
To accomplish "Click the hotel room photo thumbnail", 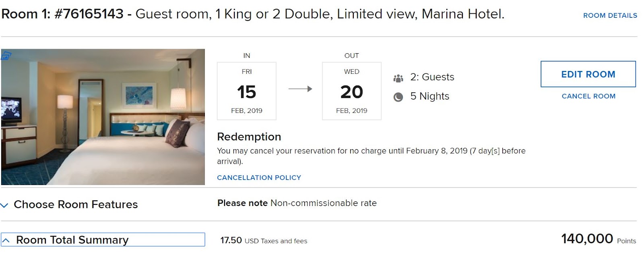I will pos(103,117).
